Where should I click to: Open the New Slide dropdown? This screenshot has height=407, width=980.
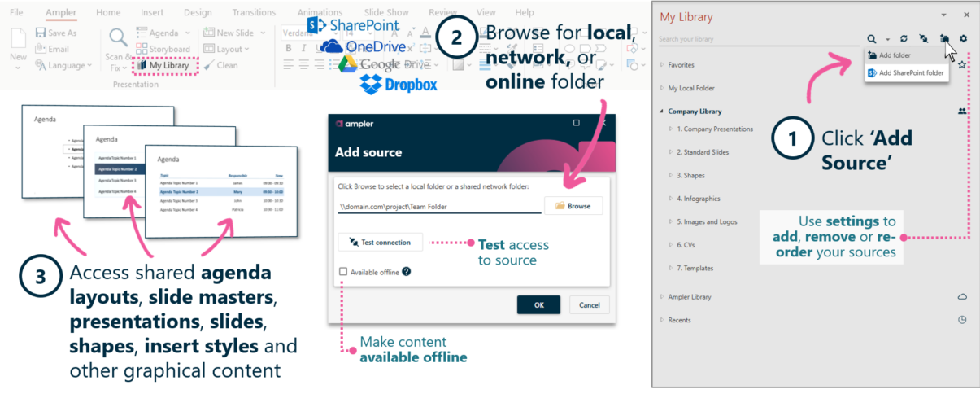pyautogui.click(x=234, y=33)
